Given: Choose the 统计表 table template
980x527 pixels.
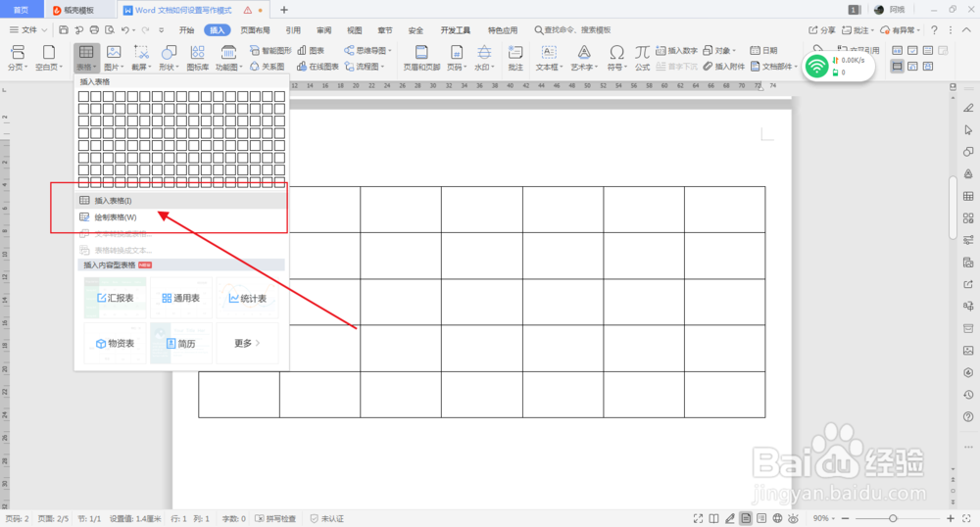Looking at the screenshot, I should [248, 298].
